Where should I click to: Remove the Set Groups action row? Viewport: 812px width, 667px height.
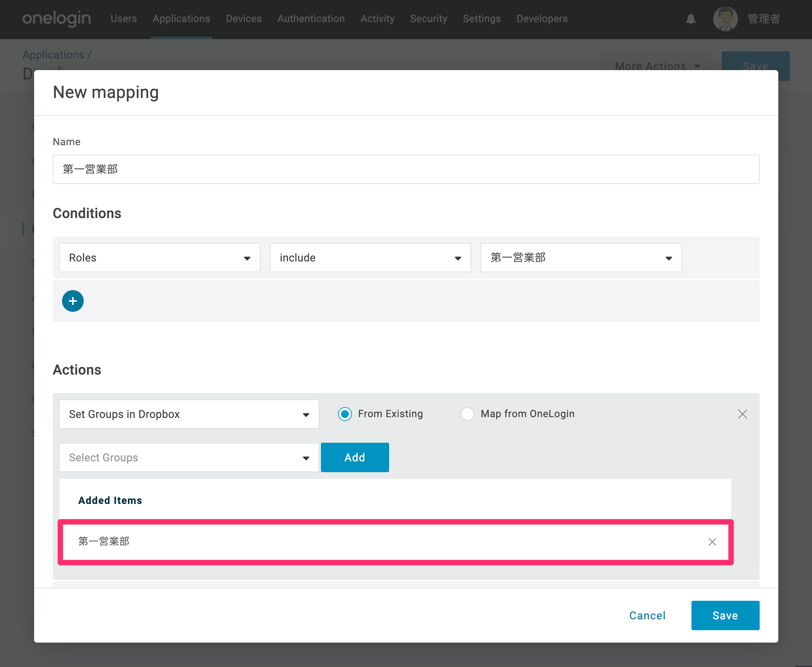coord(743,414)
